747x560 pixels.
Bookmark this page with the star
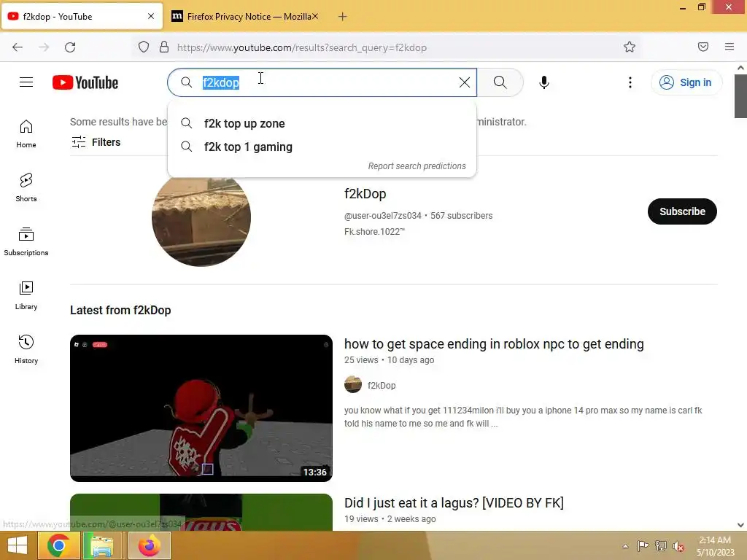pos(630,47)
